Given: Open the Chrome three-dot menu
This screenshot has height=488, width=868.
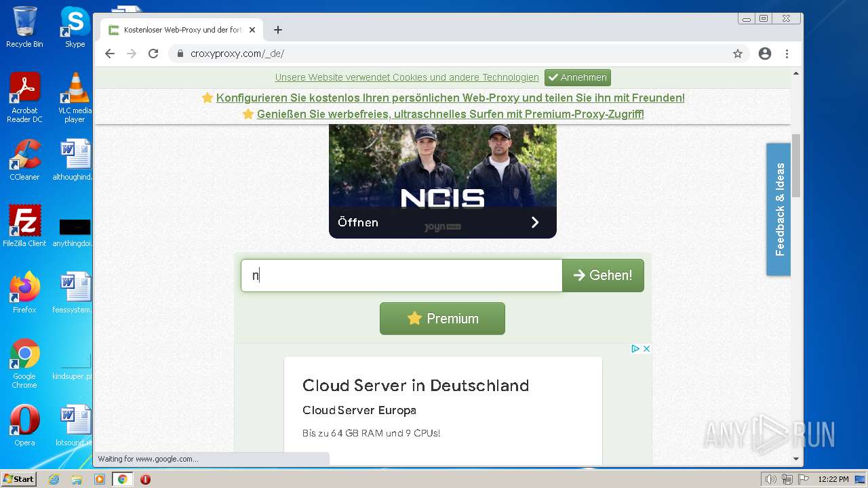Looking at the screenshot, I should point(787,54).
